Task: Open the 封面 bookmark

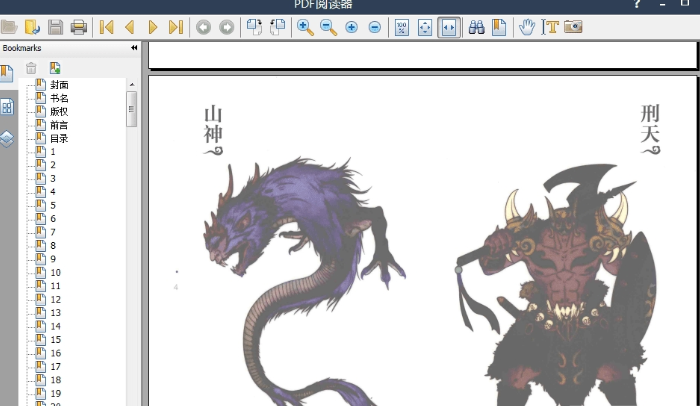Action: point(59,85)
